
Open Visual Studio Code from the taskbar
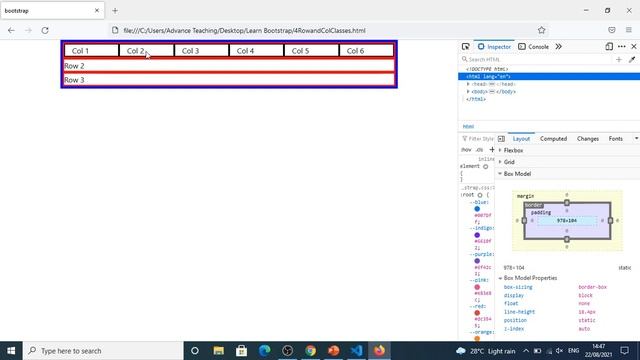pos(356,351)
